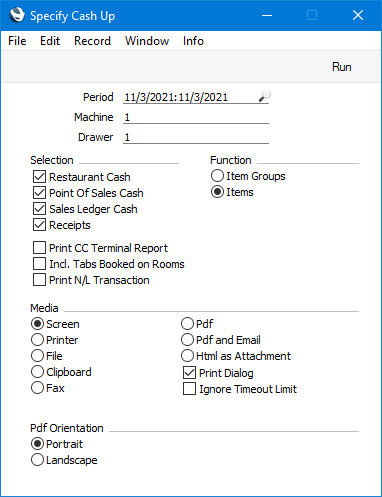Image resolution: width=382 pixels, height=497 pixels.
Task: Choose Screen as media output
Action: 37,324
